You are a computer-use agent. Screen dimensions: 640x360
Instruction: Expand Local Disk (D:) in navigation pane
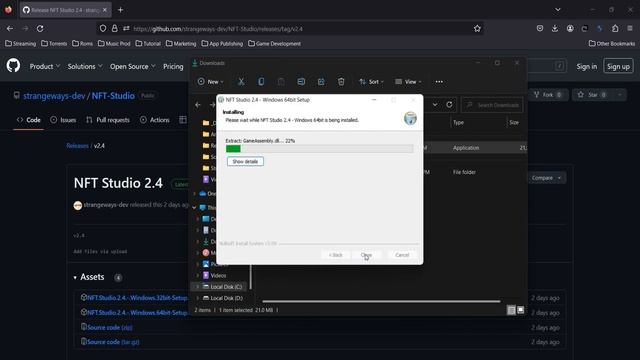[198, 298]
